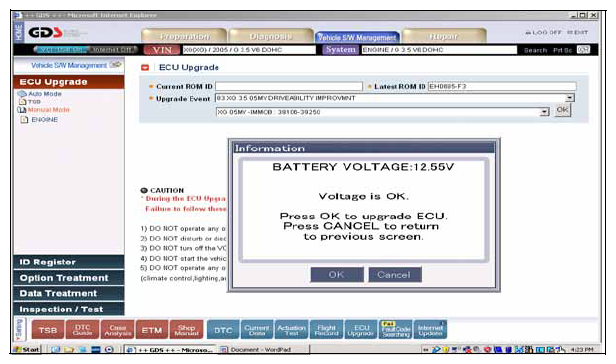Click the ENGINE document icon
616x364 pixels.
[24, 119]
